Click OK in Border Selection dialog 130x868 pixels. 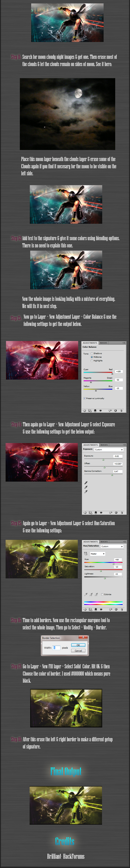78,645
